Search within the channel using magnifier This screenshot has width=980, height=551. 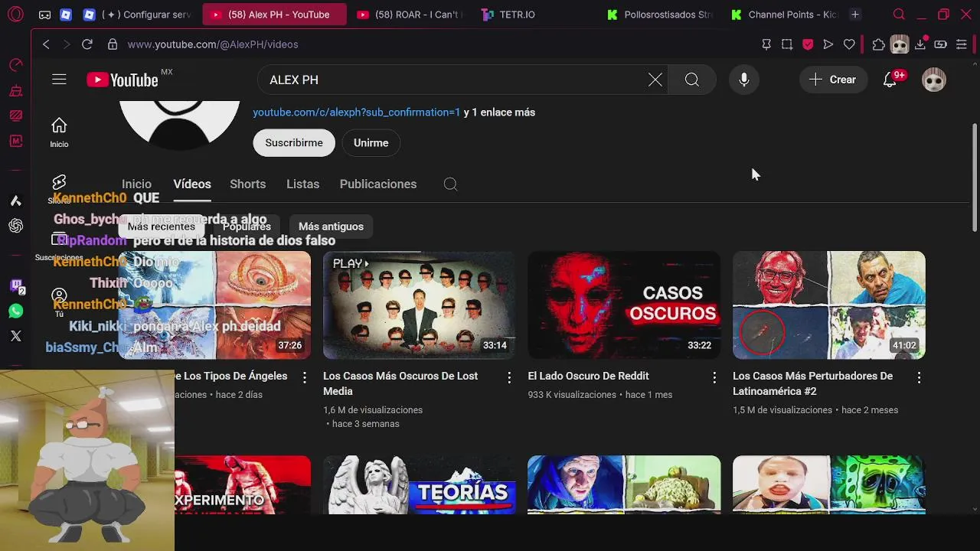coord(450,184)
